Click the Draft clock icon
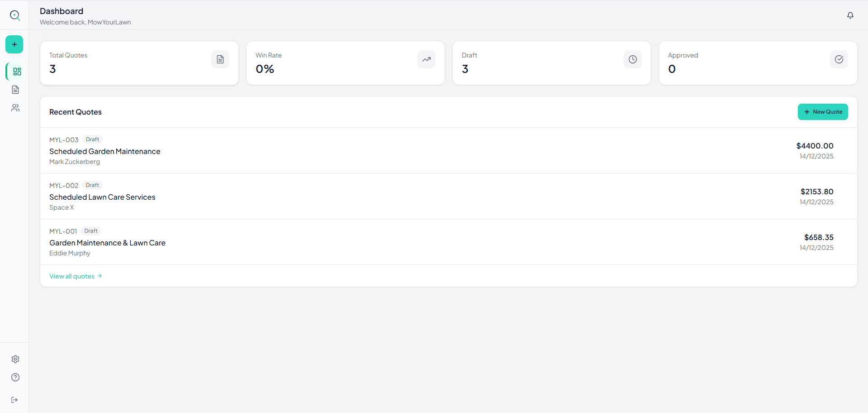868x413 pixels. [x=632, y=59]
